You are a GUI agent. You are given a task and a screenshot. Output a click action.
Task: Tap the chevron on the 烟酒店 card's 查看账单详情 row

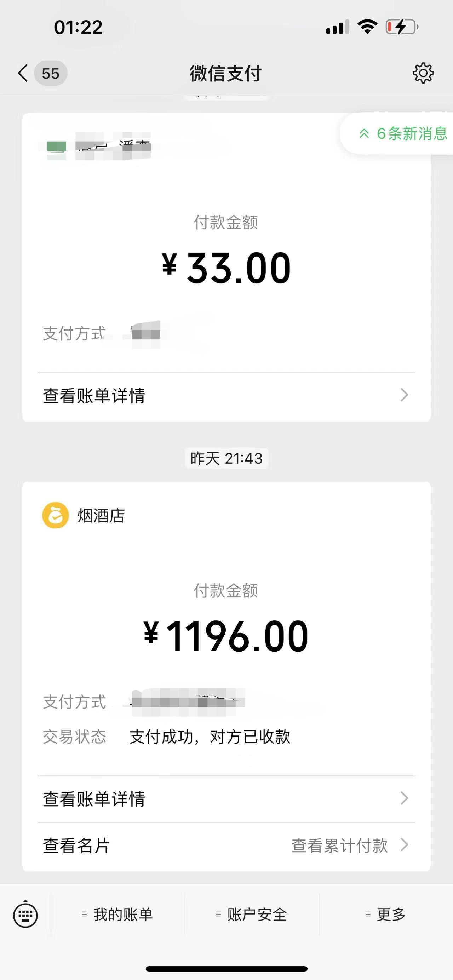[404, 798]
